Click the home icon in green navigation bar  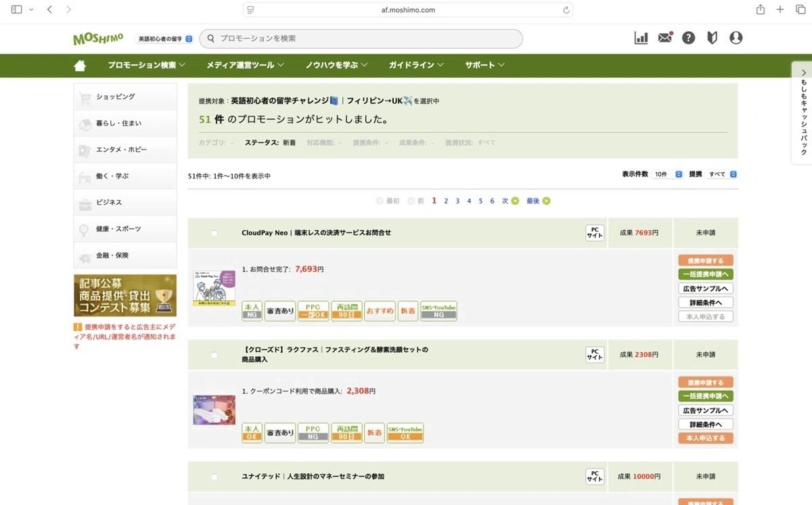(79, 65)
